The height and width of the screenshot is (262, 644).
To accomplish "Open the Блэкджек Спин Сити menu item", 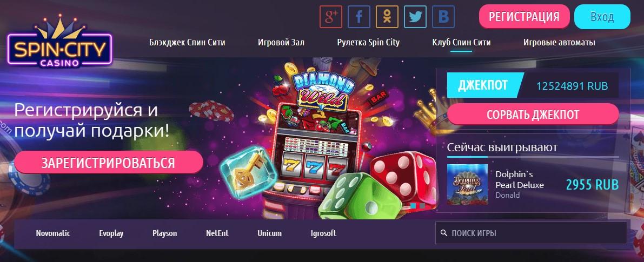I will 187,42.
